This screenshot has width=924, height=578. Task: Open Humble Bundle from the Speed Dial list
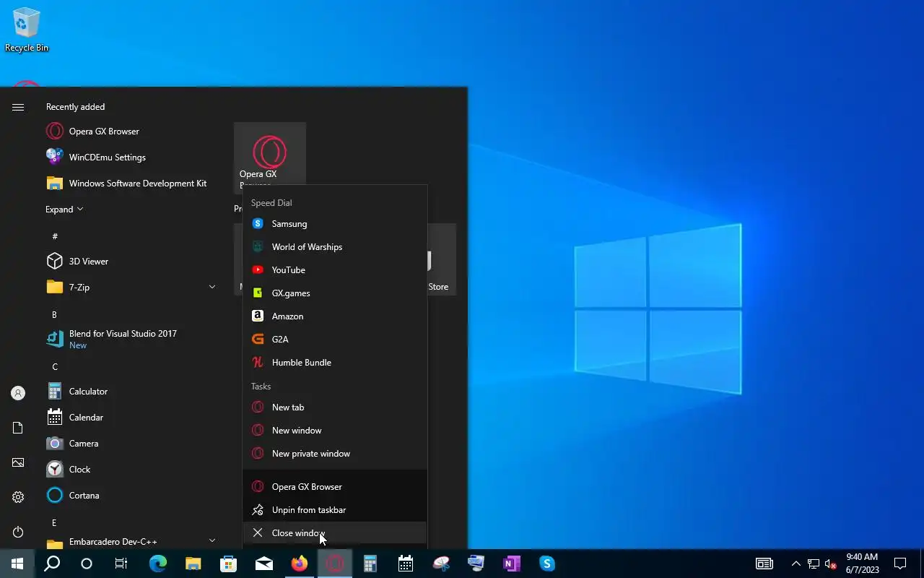coord(335,363)
